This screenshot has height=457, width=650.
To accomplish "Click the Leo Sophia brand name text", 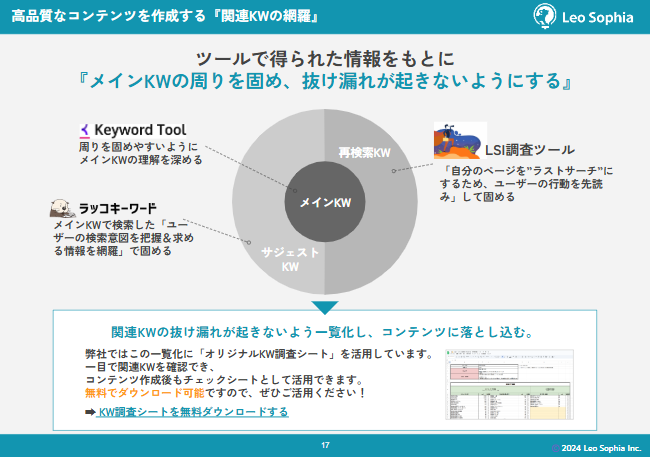I will tap(597, 17).
